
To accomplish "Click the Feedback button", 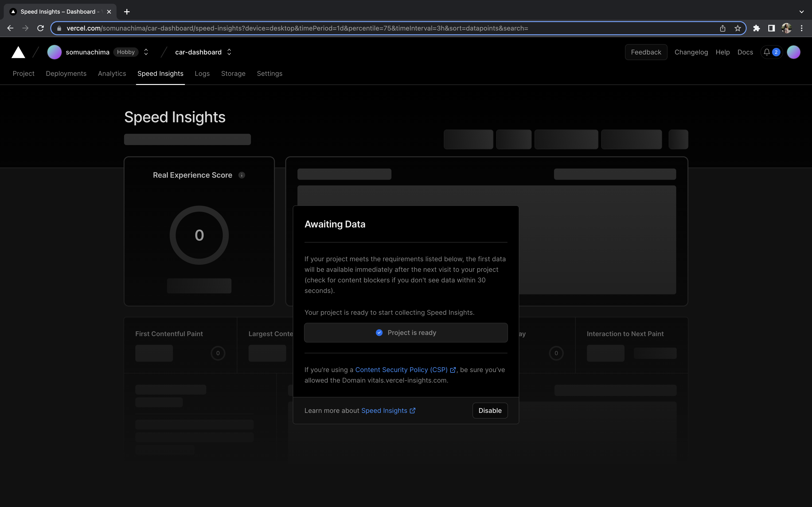I will [646, 52].
